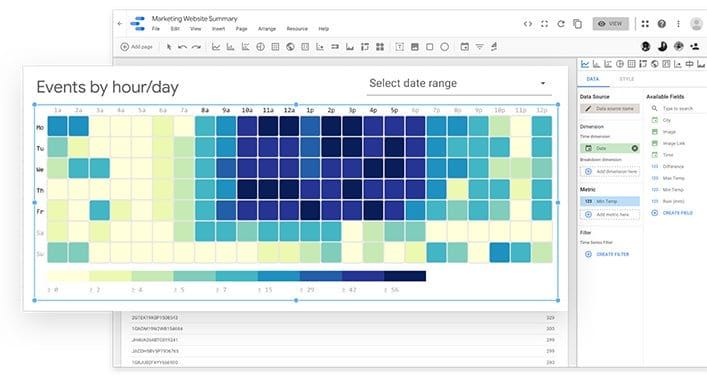Refresh the report data

click(x=561, y=23)
